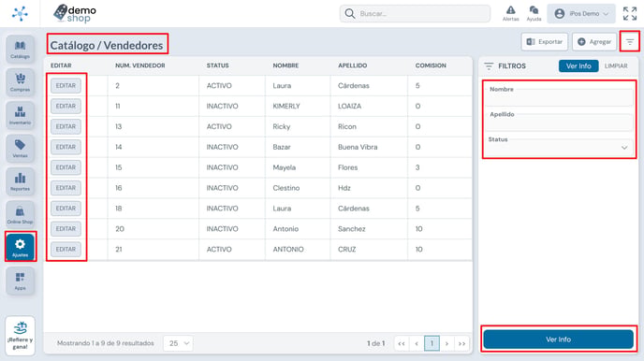Open the Ajustes settings section
Screen dimensions: 644x361
[x=21, y=247]
